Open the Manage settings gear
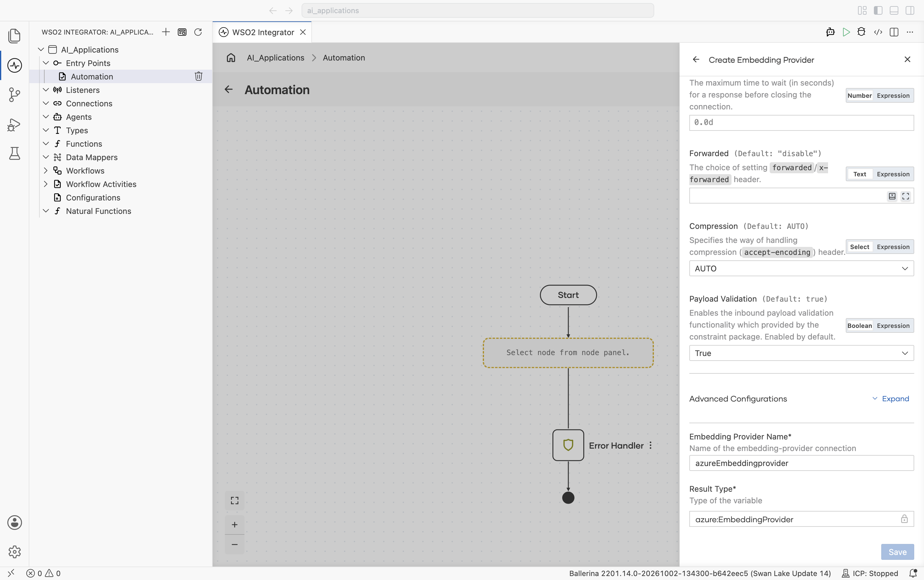This screenshot has height=580, width=924. [15, 552]
